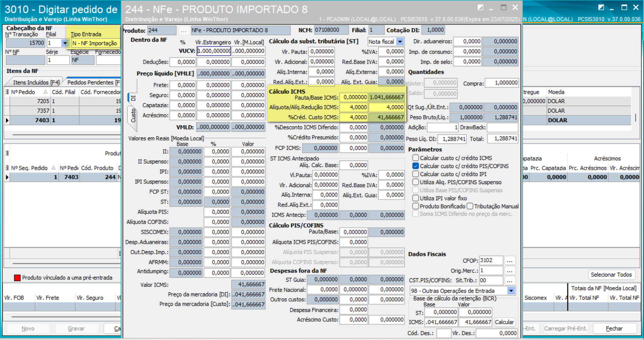This screenshot has height=340, width=644.
Task: Enable Calcular custo c/ crédito ICMS
Action: point(416,158)
